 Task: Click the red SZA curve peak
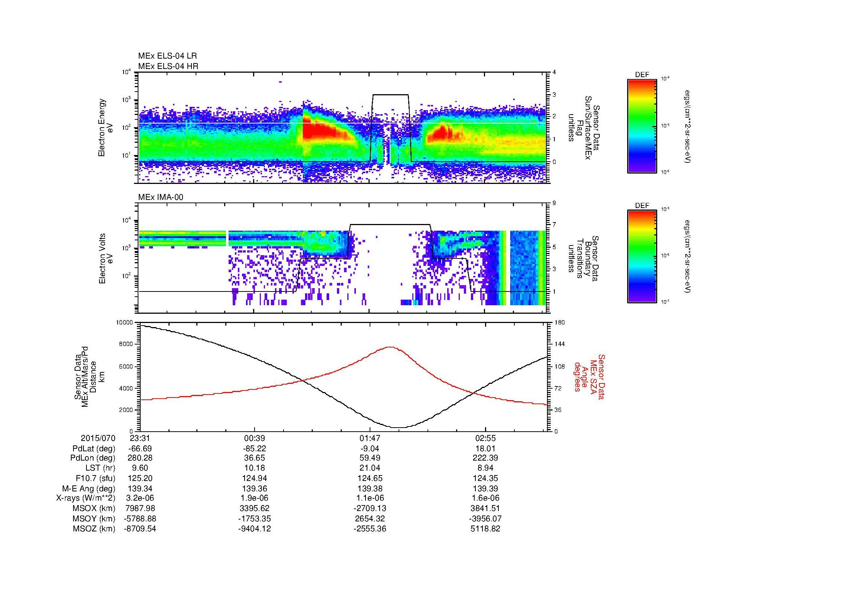click(x=390, y=347)
